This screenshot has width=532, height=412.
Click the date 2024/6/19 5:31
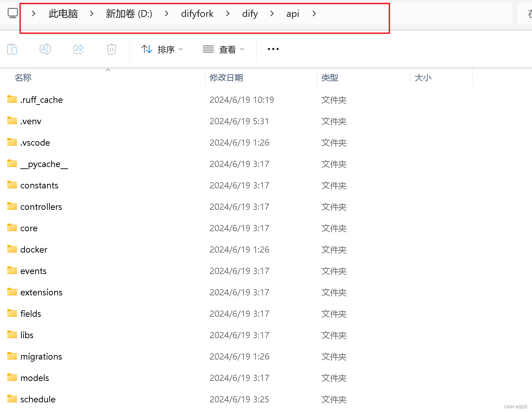click(239, 121)
